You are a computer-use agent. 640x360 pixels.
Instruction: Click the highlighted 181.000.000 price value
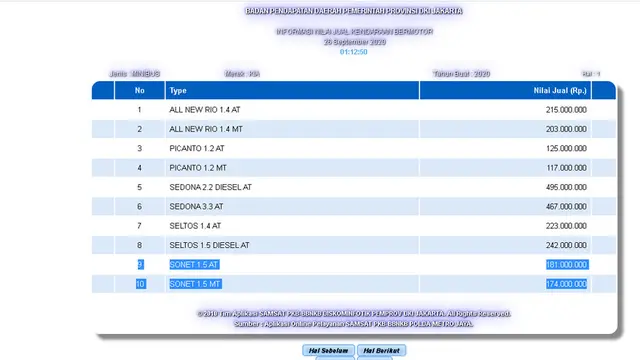567,264
